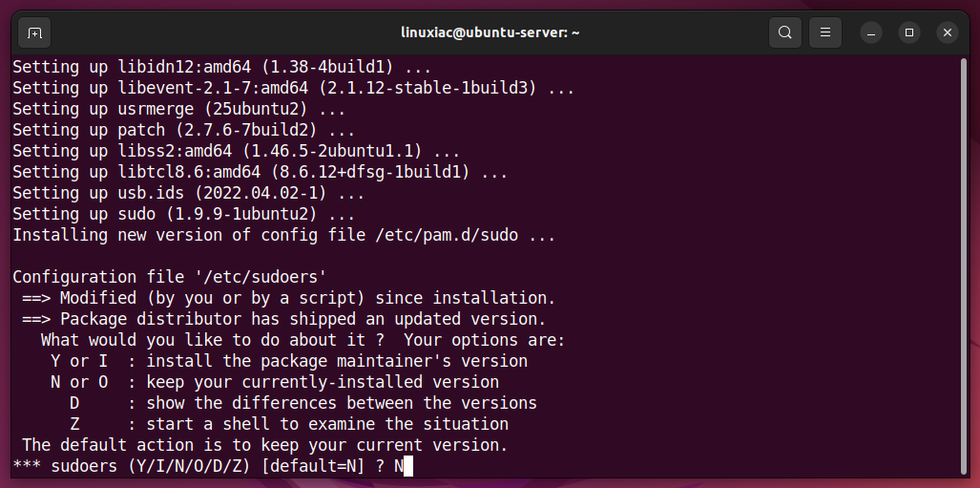Screen dimensions: 980x488
Task: Place cursor at the block after N
Action: click(x=408, y=466)
